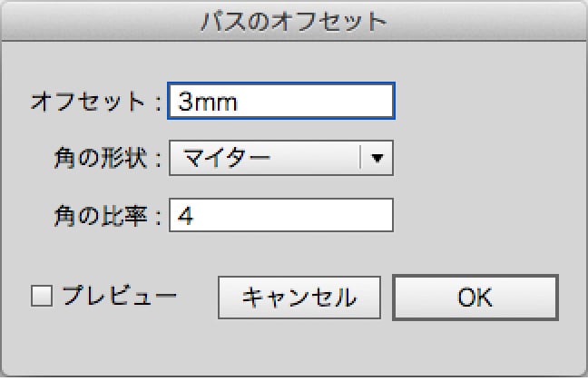588x381 pixels.
Task: Click the dropdown arrow beside マイター
Action: (377, 159)
